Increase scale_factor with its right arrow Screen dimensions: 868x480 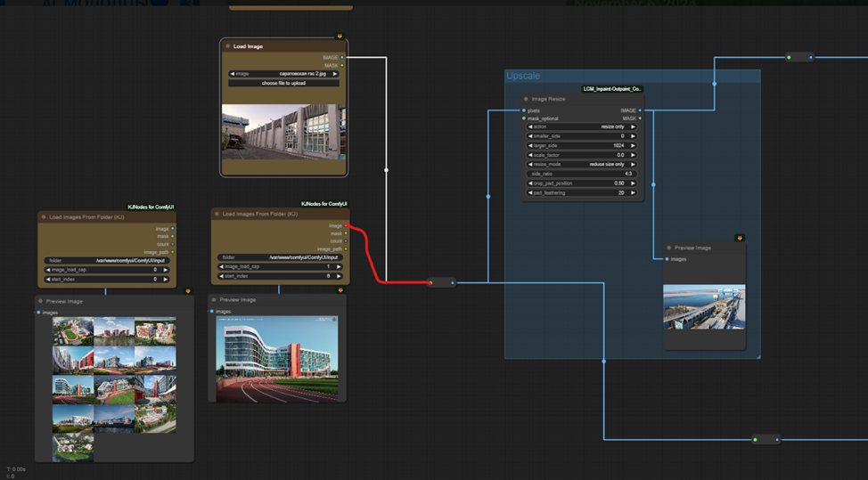[x=633, y=155]
